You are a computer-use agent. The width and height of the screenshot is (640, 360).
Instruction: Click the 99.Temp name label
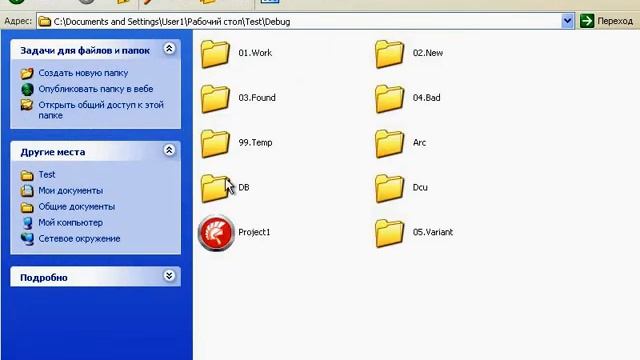256,143
